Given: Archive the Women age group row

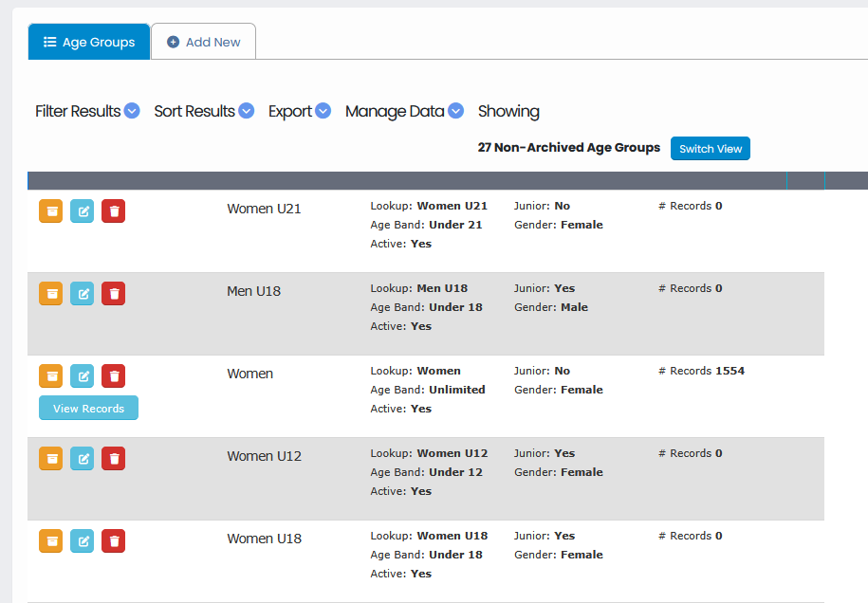Looking at the screenshot, I should click(x=51, y=375).
